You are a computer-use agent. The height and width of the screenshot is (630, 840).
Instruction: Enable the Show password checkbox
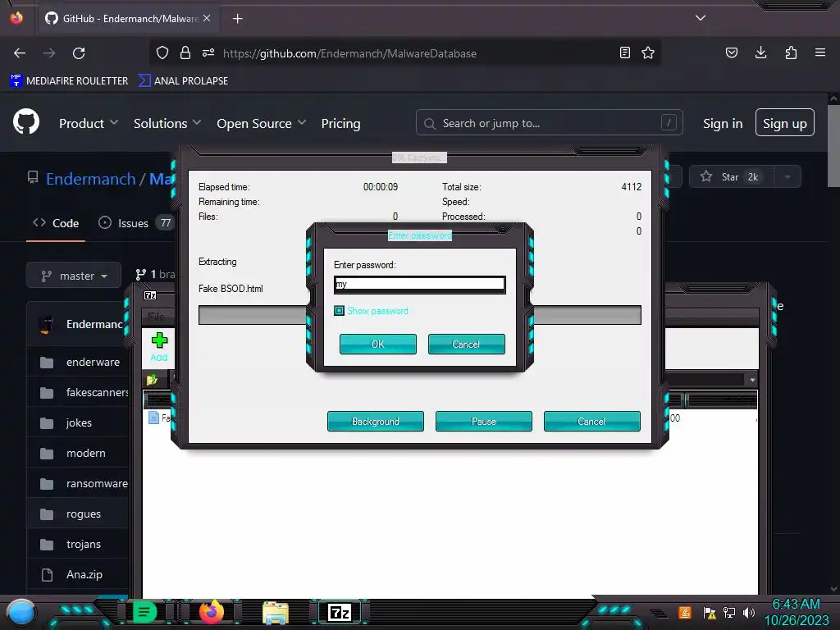[x=339, y=311]
